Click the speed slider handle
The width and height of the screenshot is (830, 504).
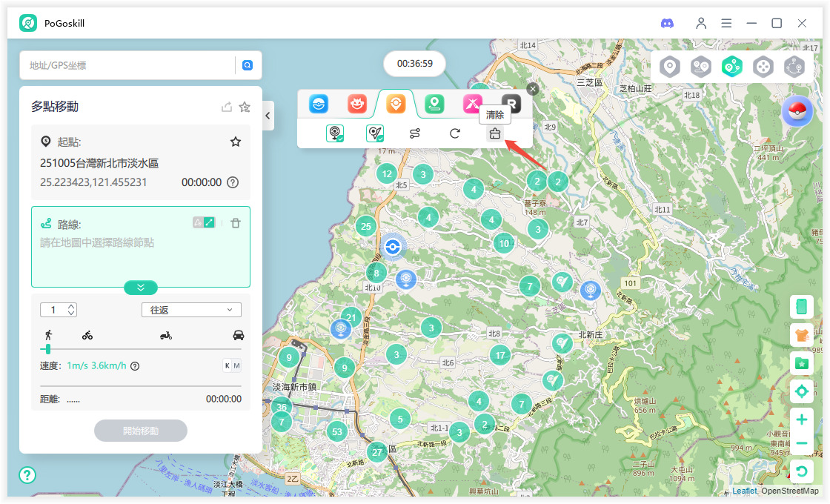click(47, 349)
